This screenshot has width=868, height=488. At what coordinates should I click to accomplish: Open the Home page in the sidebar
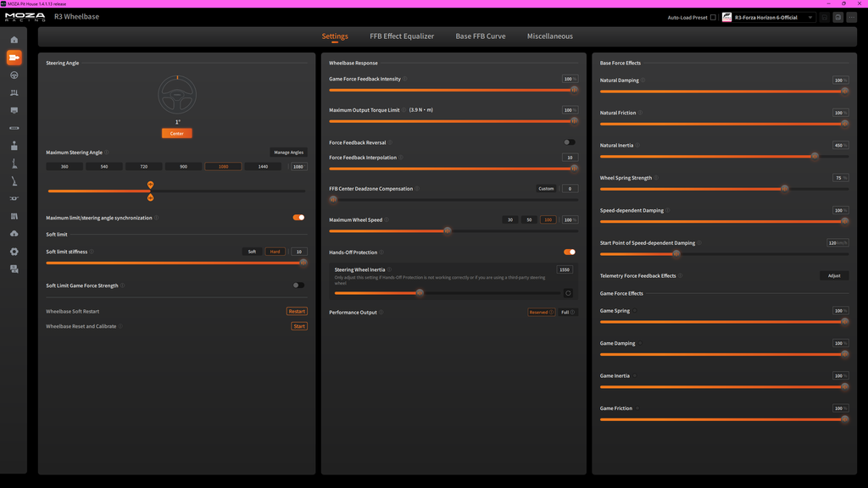tap(14, 40)
